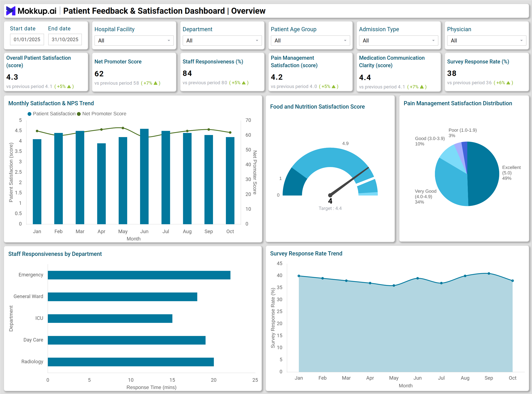Click the Start date field 01/01/2025

tap(27, 39)
